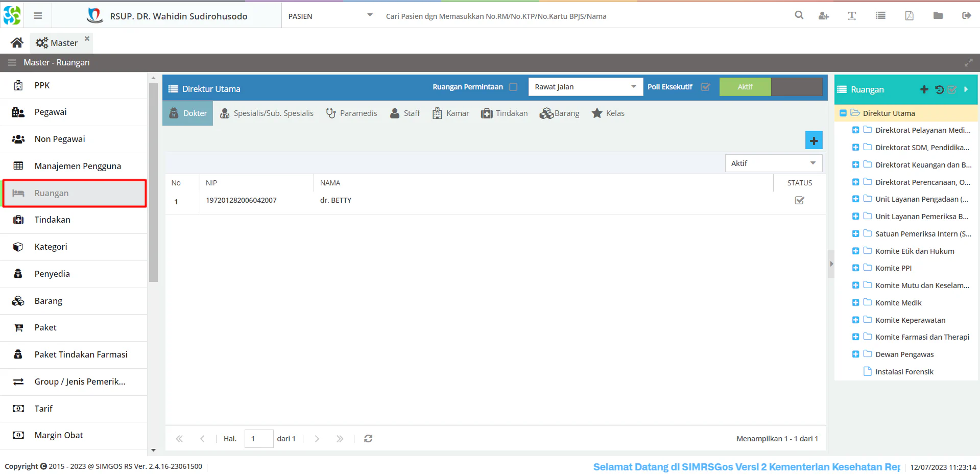Switch to the Spesialis/Sub. Spesialis tab
This screenshot has height=475, width=980.
267,113
